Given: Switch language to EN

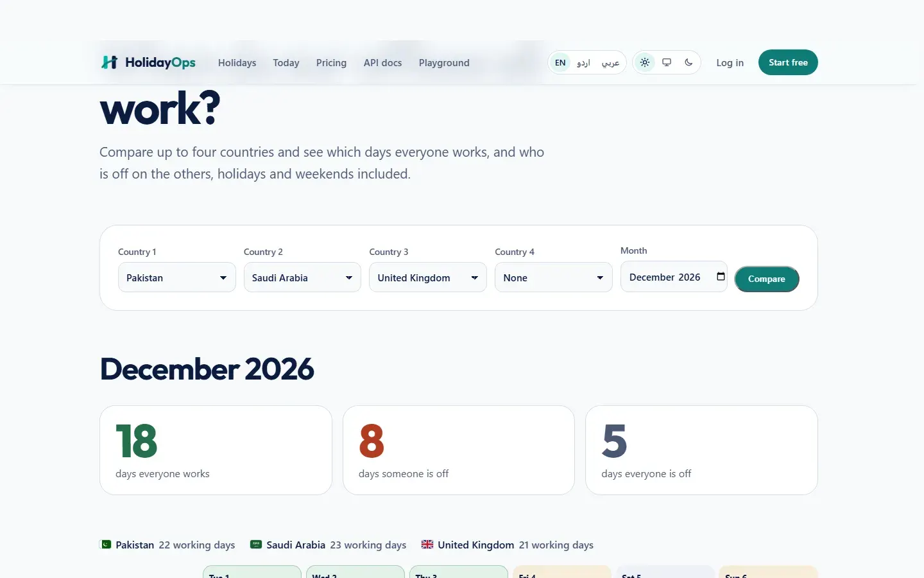Looking at the screenshot, I should point(560,62).
